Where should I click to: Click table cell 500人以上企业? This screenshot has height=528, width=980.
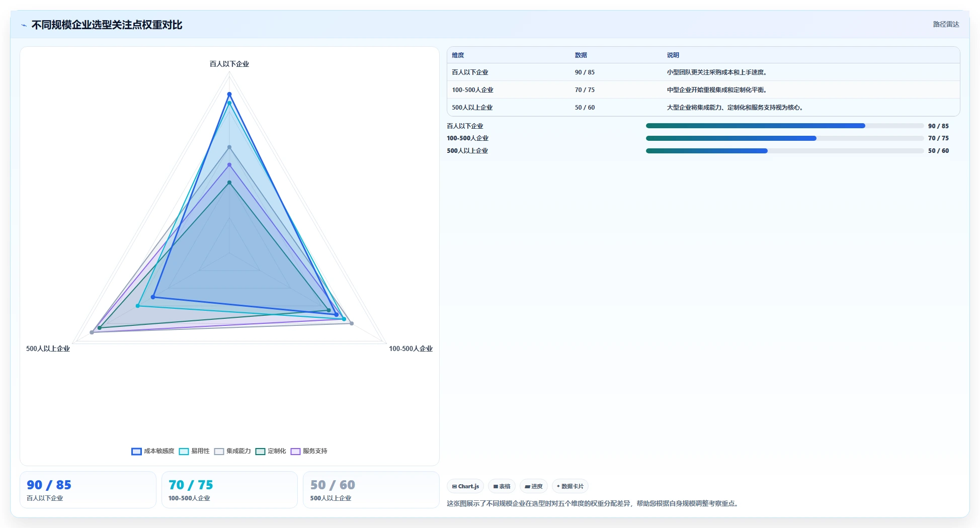[472, 108]
